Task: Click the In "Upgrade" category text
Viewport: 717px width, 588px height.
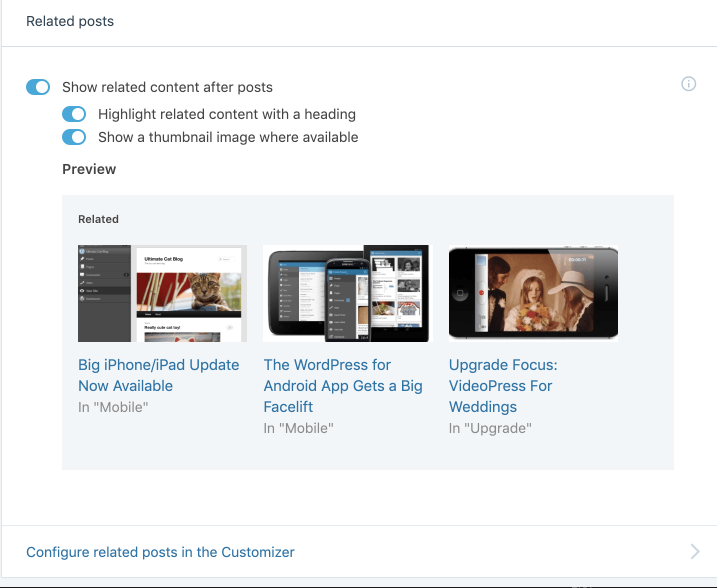Action: coord(490,428)
